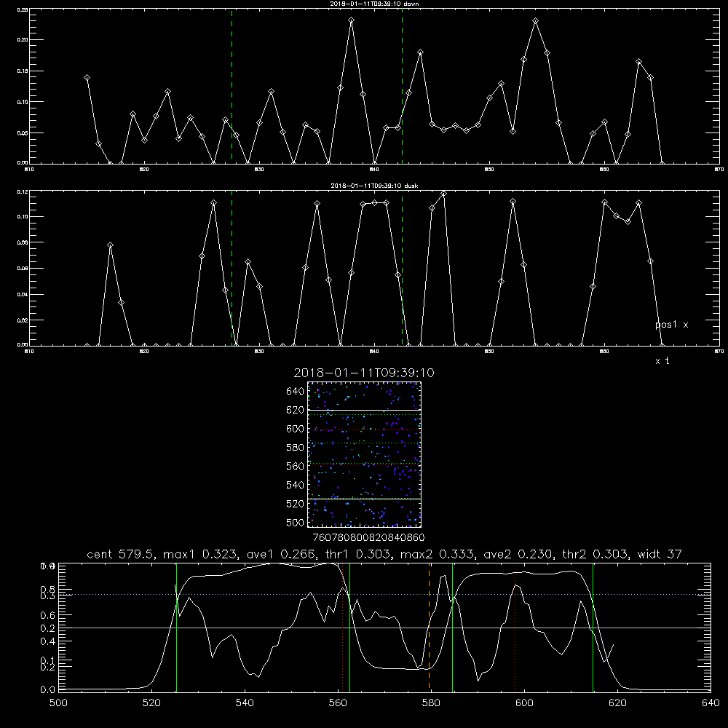The height and width of the screenshot is (728, 728).
Task: Click the orange dashed center marker line
Action: (x=429, y=627)
